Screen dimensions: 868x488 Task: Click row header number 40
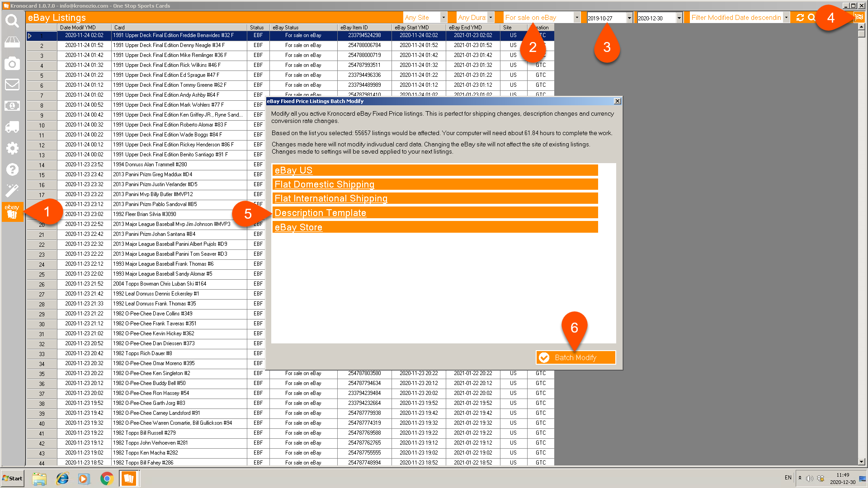click(42, 423)
